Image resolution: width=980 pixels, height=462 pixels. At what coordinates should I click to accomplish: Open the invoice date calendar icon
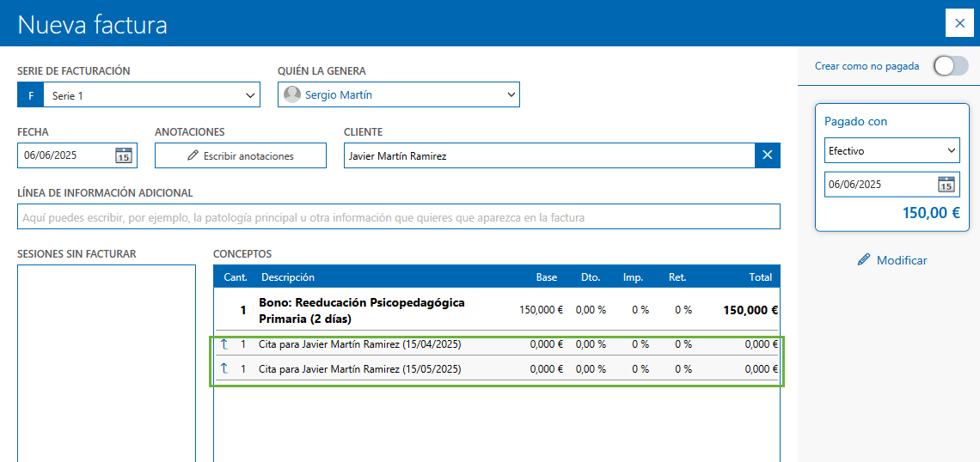point(124,155)
